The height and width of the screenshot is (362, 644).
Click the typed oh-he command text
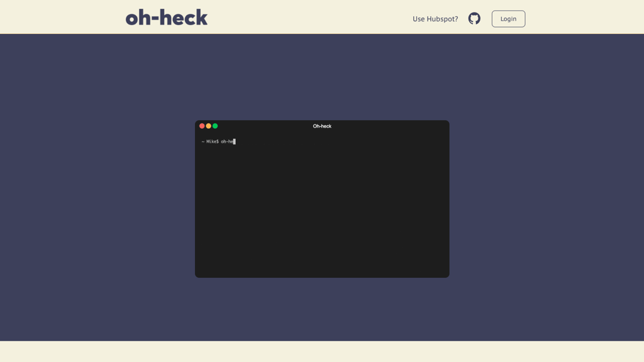point(226,141)
